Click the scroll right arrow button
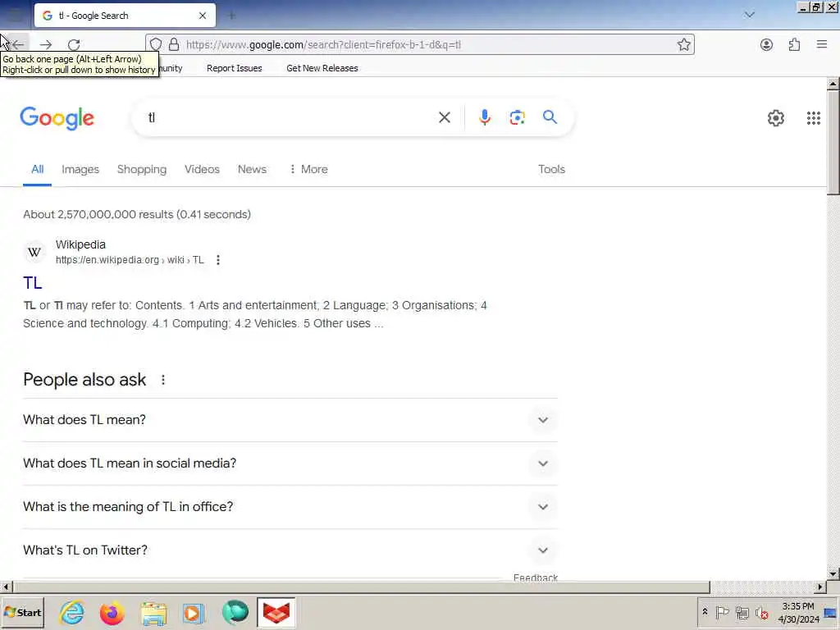Screen dimensions: 840x630 [819, 587]
